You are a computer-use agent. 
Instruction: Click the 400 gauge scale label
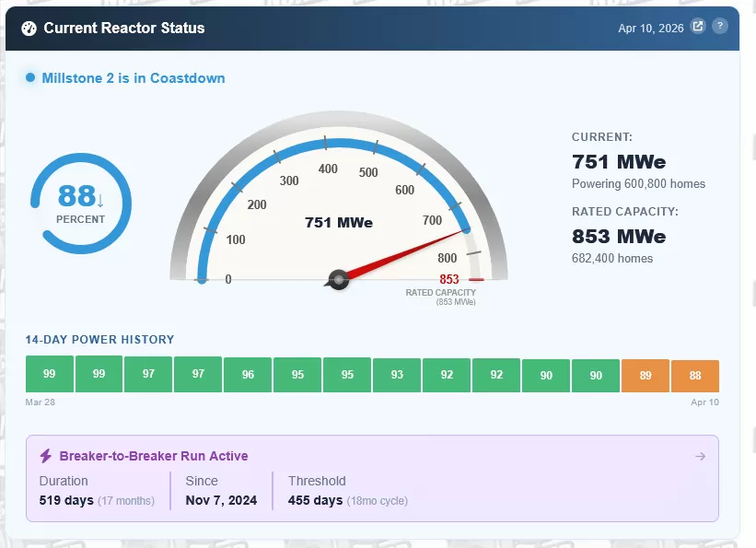[x=328, y=169]
